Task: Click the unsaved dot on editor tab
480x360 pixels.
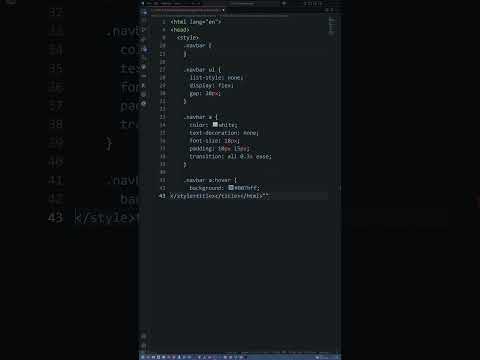Action: 223,10
